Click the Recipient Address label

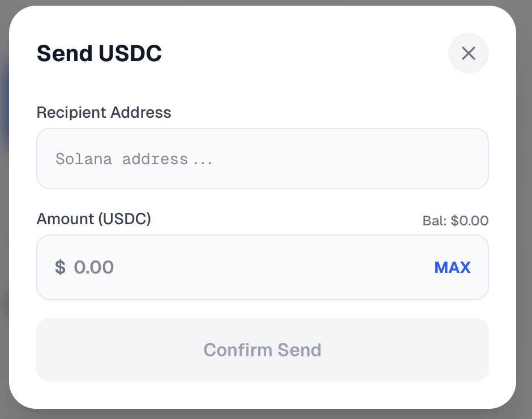tap(104, 112)
